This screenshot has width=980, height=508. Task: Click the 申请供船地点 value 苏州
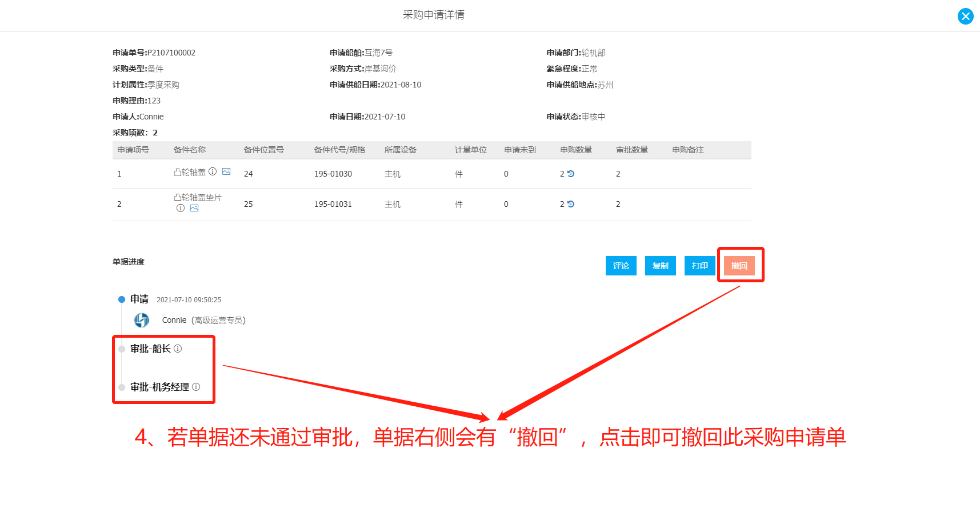(606, 85)
